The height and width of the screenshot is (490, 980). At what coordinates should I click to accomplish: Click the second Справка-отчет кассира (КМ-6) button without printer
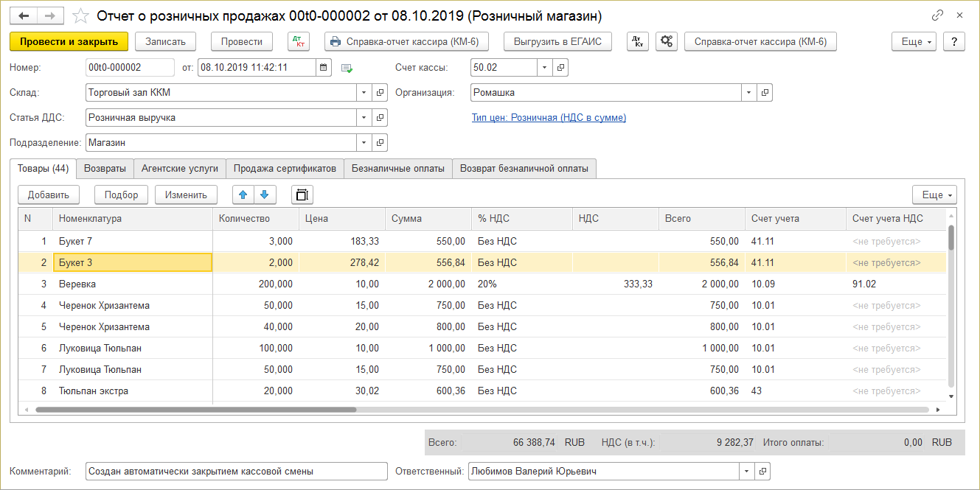[x=760, y=42]
